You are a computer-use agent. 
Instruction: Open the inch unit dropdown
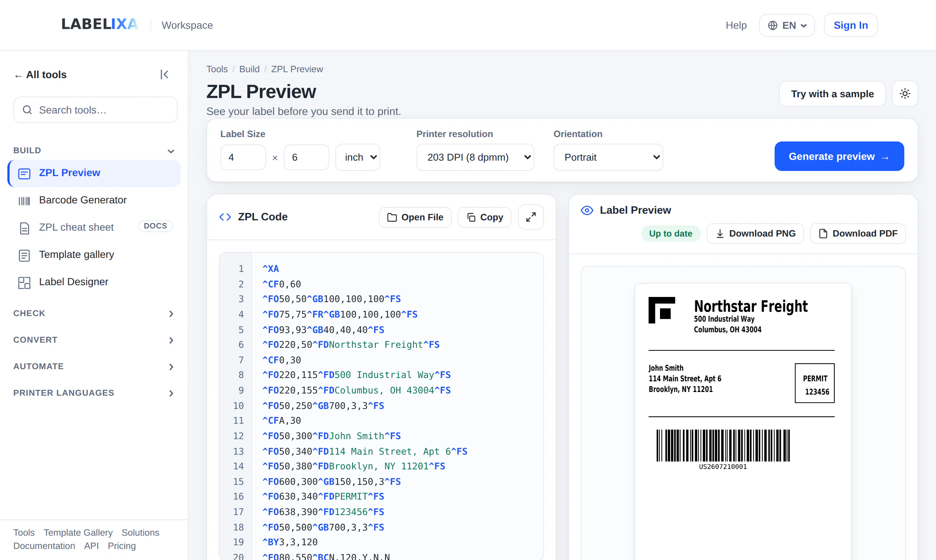[358, 157]
